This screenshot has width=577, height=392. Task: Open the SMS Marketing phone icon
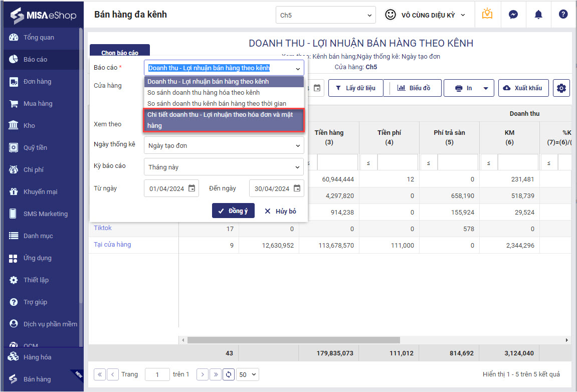(13, 214)
